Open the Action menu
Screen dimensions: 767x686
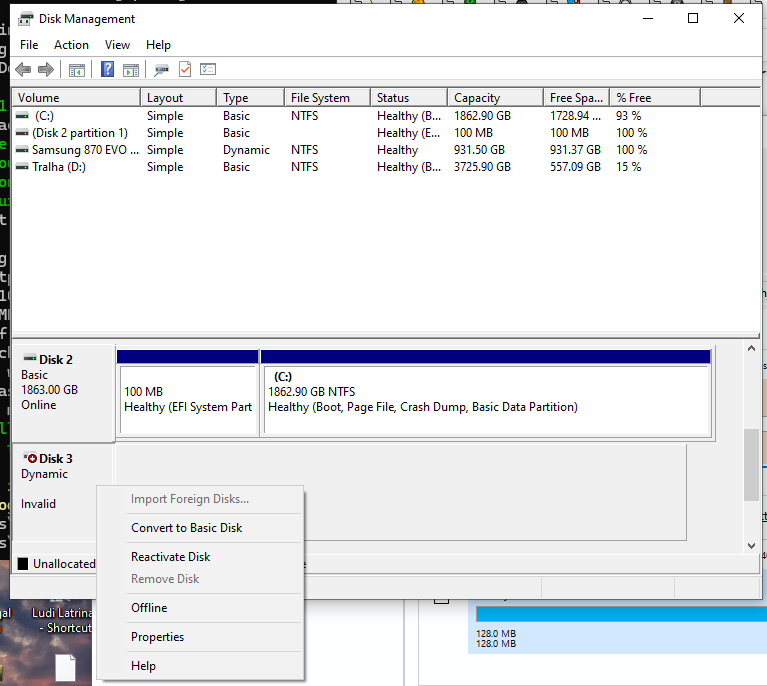71,45
